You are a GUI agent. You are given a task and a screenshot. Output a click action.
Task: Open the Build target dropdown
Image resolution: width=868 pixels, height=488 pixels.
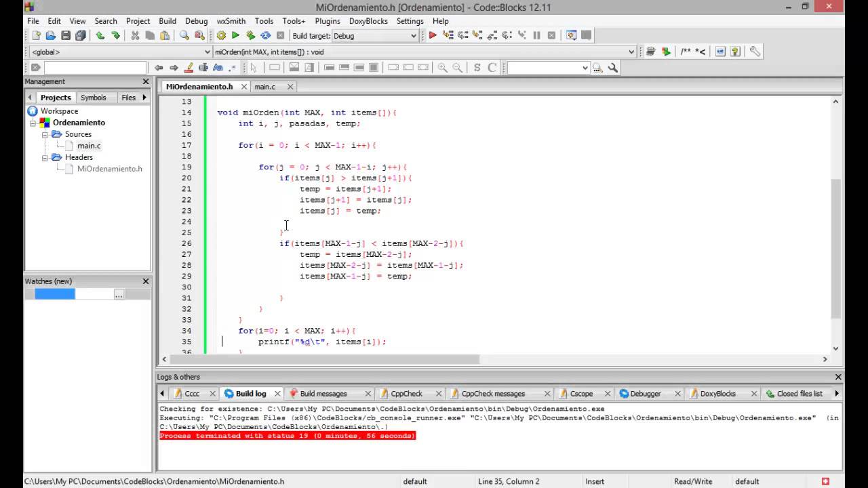click(414, 36)
